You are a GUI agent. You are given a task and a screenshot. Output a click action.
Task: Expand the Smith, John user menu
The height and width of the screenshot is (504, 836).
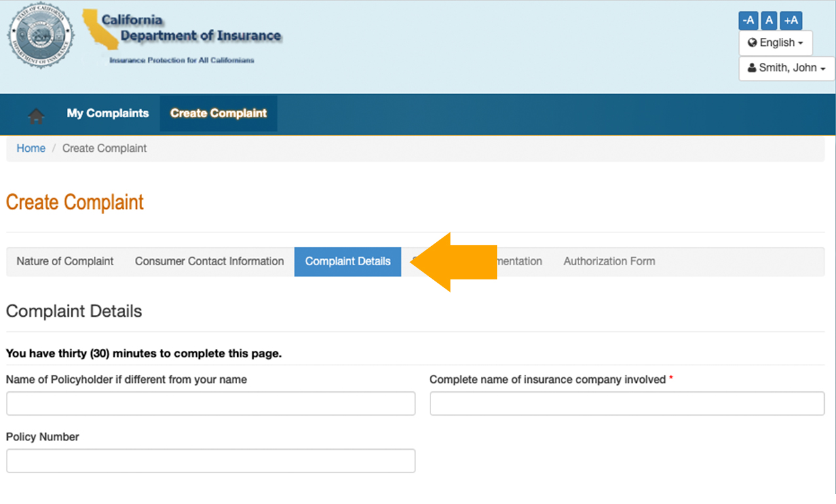click(x=787, y=68)
